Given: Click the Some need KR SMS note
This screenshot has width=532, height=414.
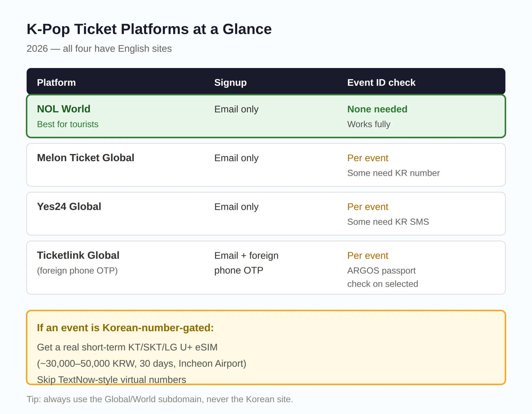Looking at the screenshot, I should point(388,222).
